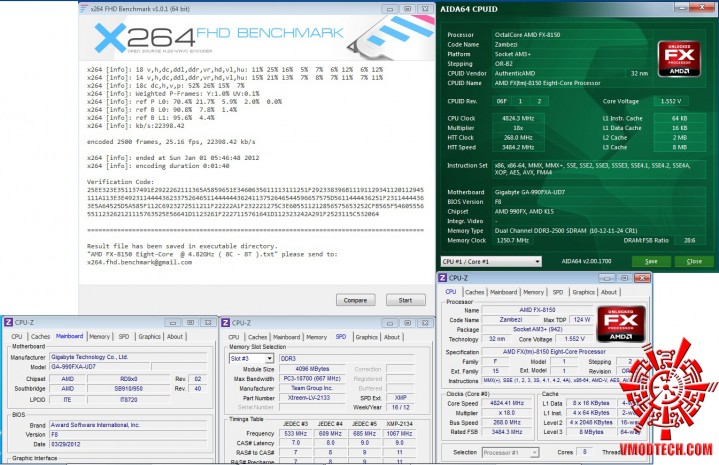Click the Core Voltage value 1.552 V in AIDA64

[671, 101]
